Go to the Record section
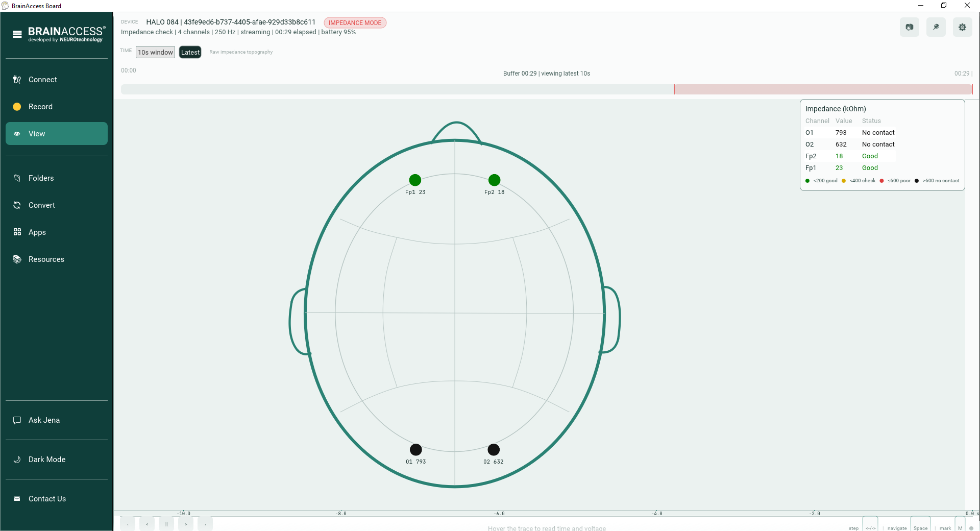The width and height of the screenshot is (980, 531). click(57, 107)
